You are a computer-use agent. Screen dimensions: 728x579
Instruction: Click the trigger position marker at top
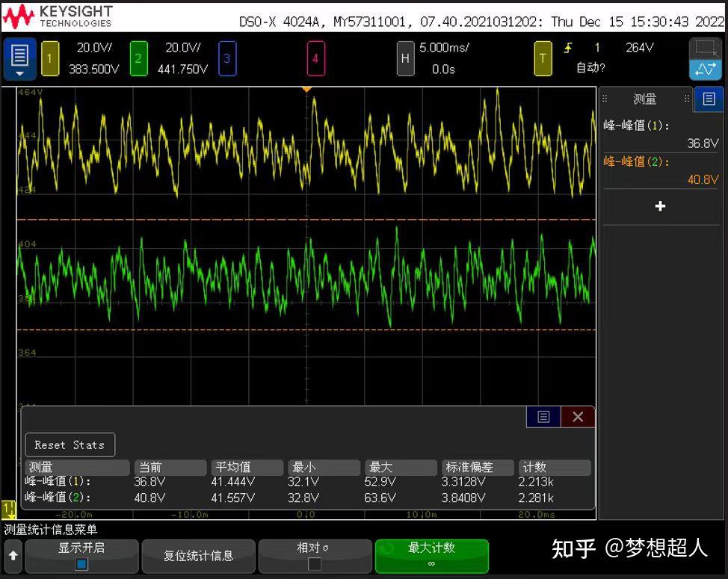click(x=306, y=89)
